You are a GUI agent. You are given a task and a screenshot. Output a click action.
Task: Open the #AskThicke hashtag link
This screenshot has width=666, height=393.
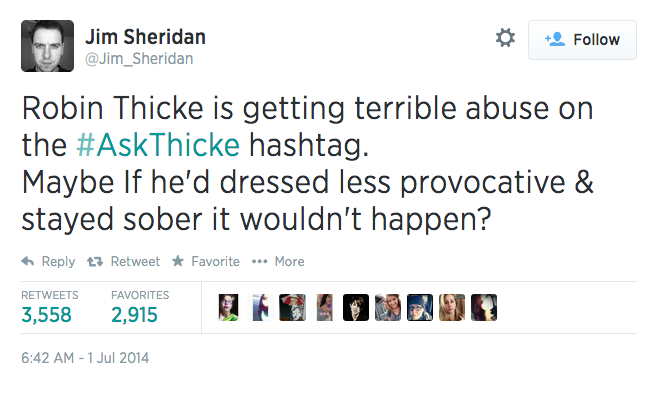[x=158, y=145]
